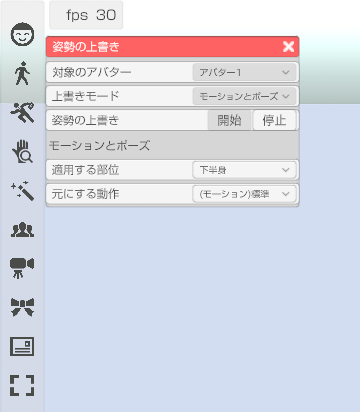Viewport: 360px width, 412px height.
Task: Close the 姿勢の上書き panel with X
Action: click(288, 47)
